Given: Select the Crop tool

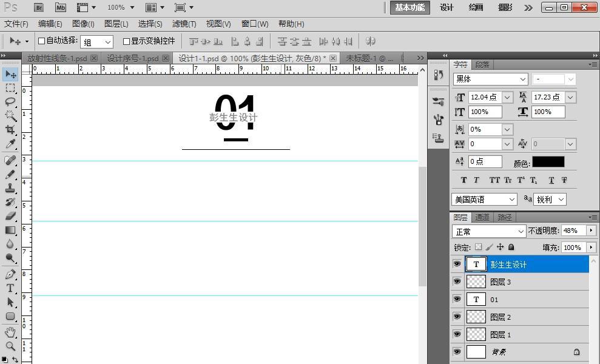Looking at the screenshot, I should click(x=10, y=130).
